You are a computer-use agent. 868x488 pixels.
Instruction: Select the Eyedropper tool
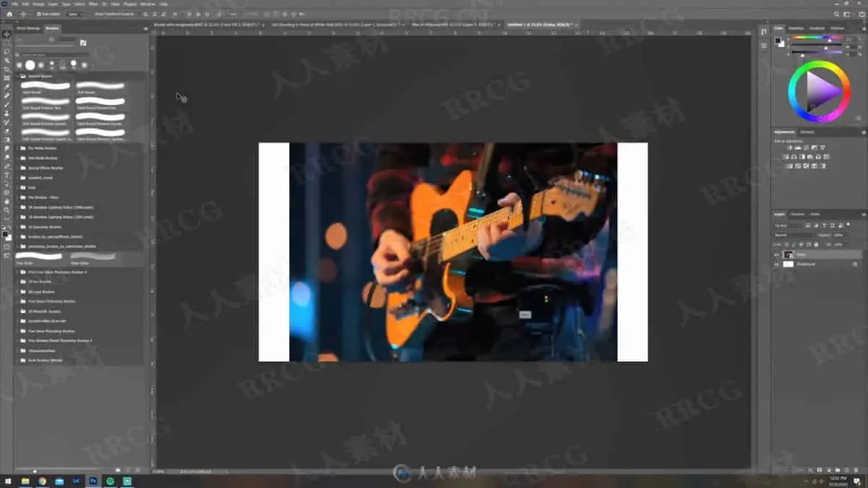pyautogui.click(x=7, y=87)
